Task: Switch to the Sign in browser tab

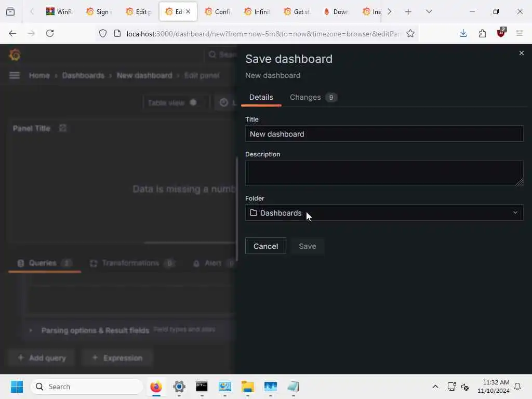Action: pyautogui.click(x=99, y=11)
